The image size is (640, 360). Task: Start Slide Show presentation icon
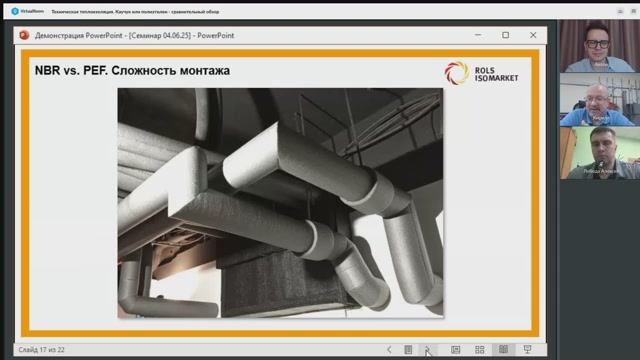pyautogui.click(x=527, y=349)
